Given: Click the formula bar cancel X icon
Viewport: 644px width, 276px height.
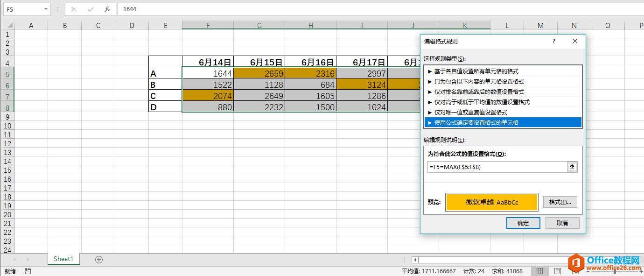Looking at the screenshot, I should [73, 9].
